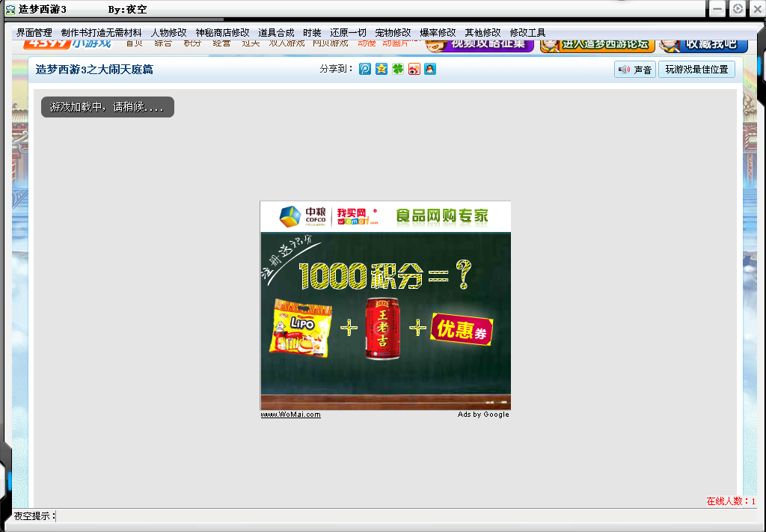Click the 4399小游戏 logo
This screenshot has height=532, width=766.
pyautogui.click(x=67, y=44)
